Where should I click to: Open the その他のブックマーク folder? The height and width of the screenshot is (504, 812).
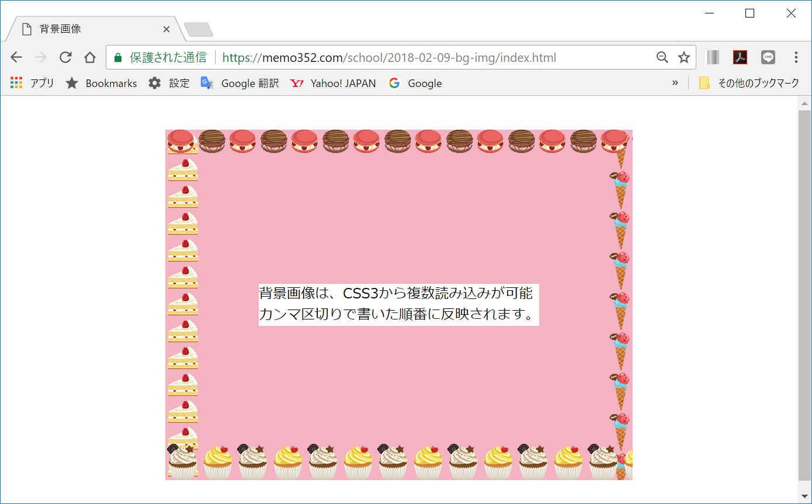click(x=750, y=83)
